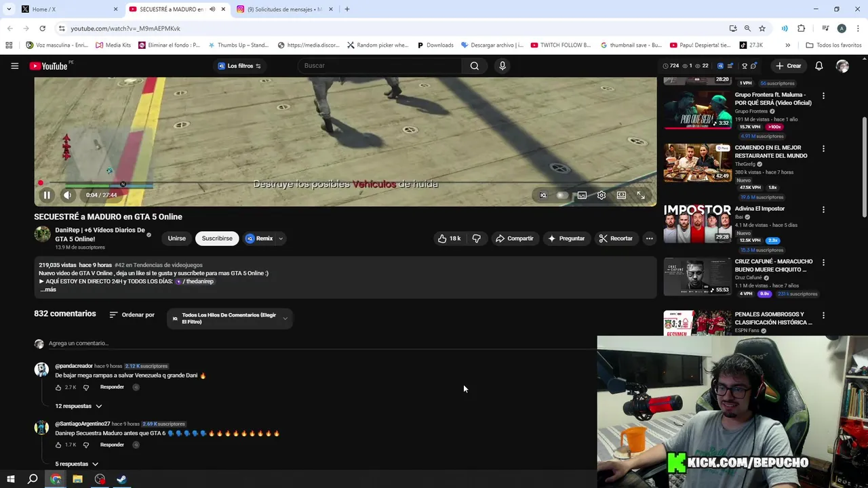Reload the page
Viewport: 868px width, 488px height.
click(42, 28)
